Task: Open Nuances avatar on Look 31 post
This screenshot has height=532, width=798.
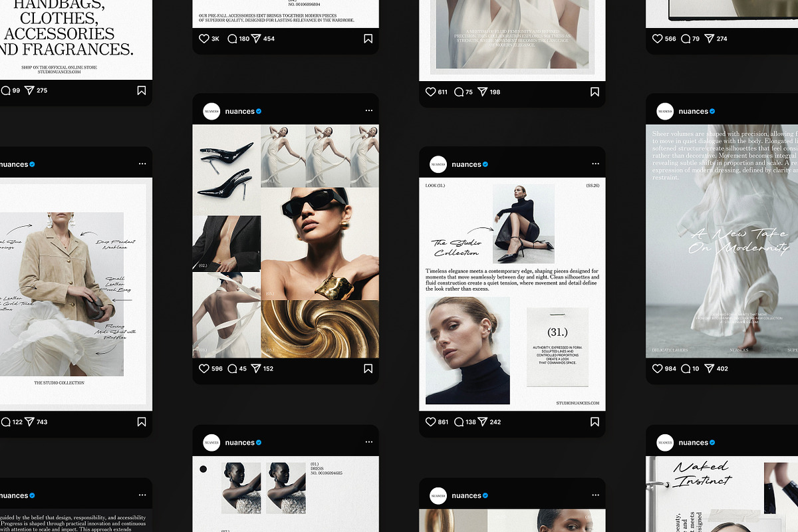Action: coord(438,164)
